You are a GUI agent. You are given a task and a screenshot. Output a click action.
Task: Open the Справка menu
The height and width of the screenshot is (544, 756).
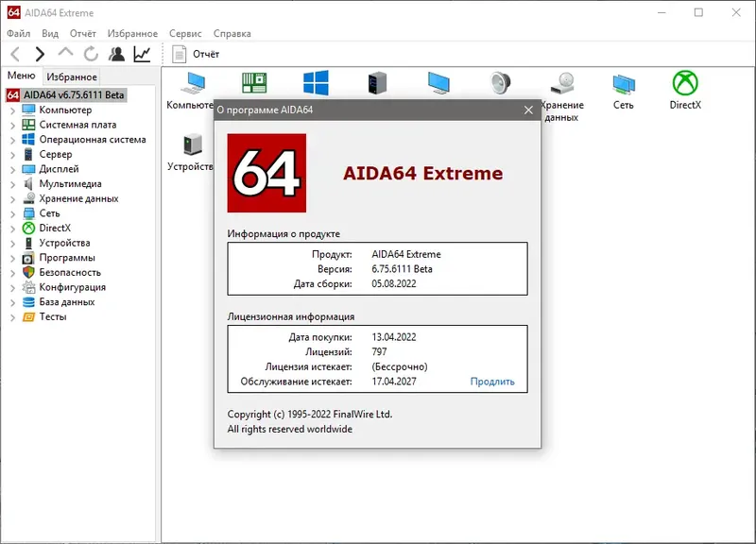[232, 33]
